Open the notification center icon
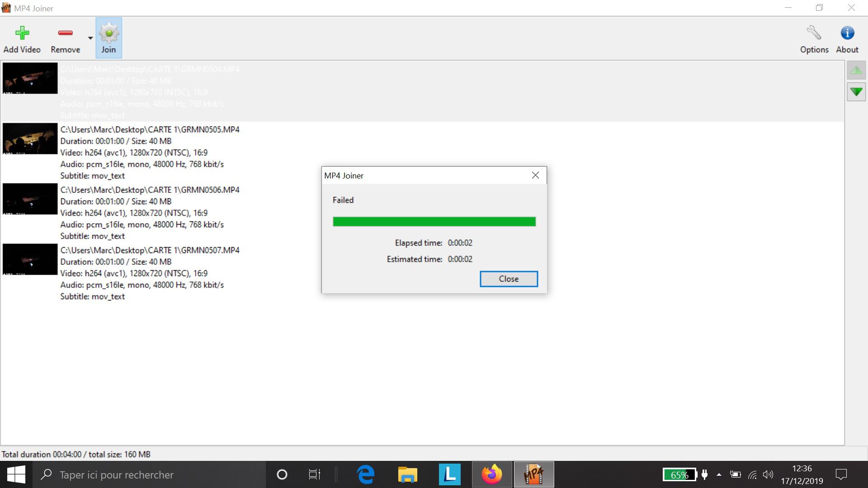The width and height of the screenshot is (868, 488). tap(841, 474)
